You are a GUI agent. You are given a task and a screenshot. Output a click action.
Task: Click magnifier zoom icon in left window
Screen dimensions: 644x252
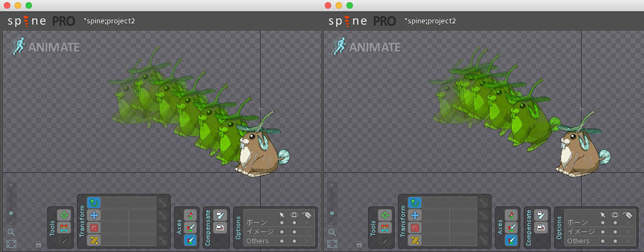(x=11, y=232)
